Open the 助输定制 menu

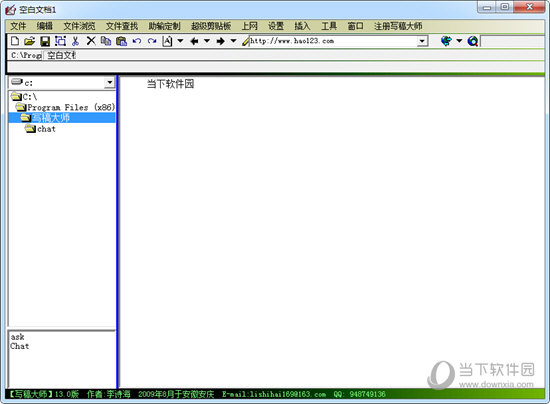(164, 26)
